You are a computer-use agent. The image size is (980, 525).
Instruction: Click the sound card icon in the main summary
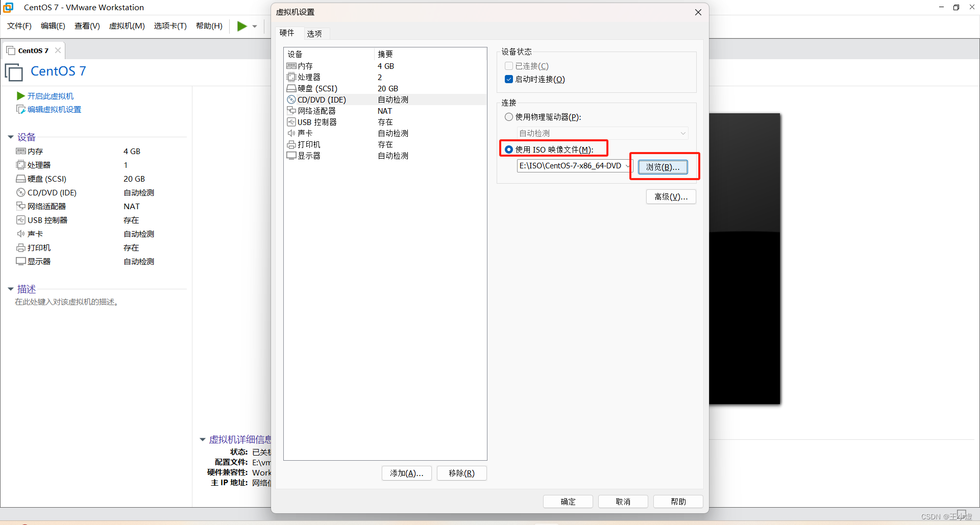click(21, 234)
